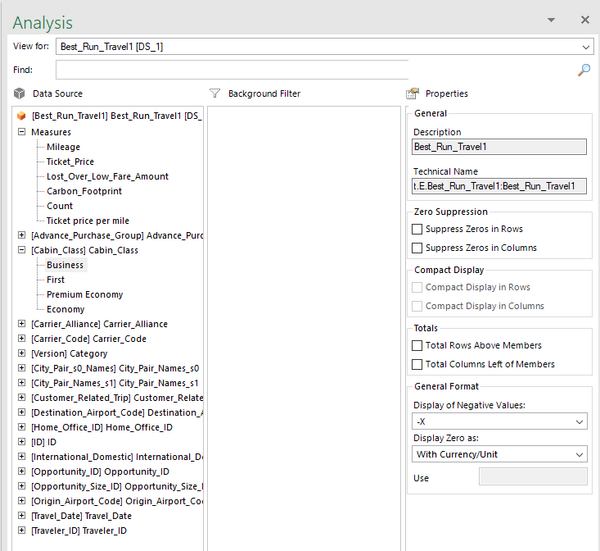Expand the Carrier_Alliance node
This screenshot has height=551, width=600.
coord(22,324)
